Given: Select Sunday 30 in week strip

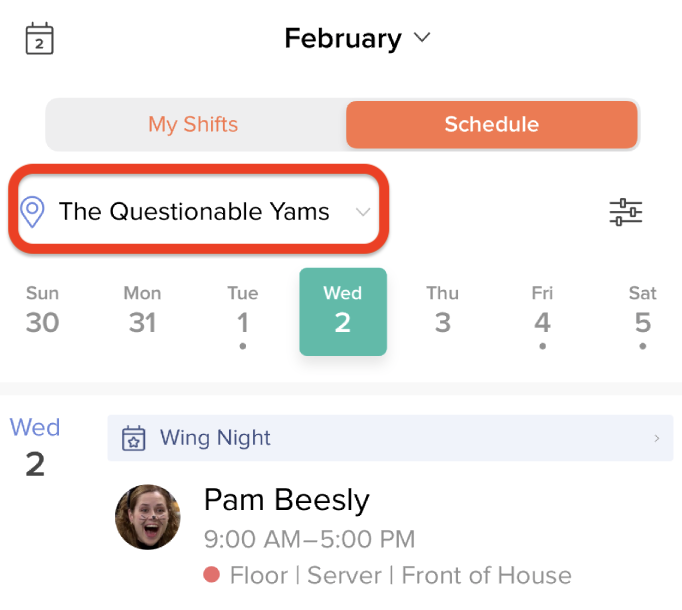Looking at the screenshot, I should click(42, 310).
